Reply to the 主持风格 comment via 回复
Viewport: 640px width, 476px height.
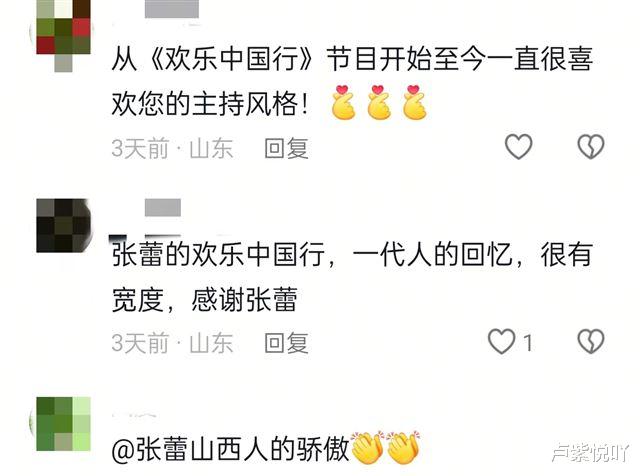click(x=286, y=148)
